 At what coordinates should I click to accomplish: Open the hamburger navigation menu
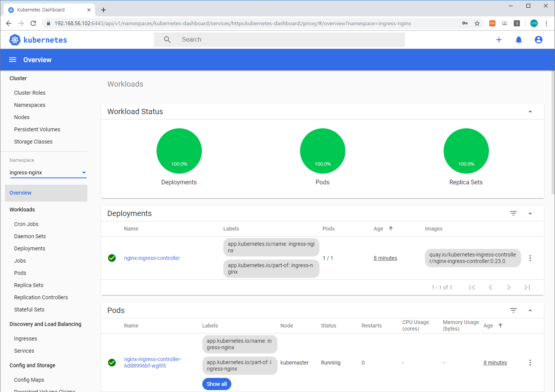coord(13,60)
